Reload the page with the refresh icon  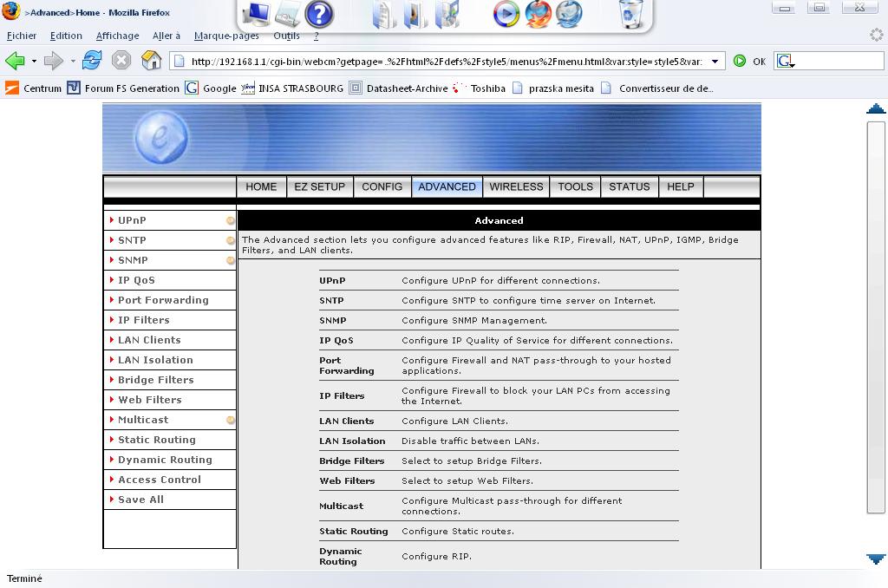(92, 60)
